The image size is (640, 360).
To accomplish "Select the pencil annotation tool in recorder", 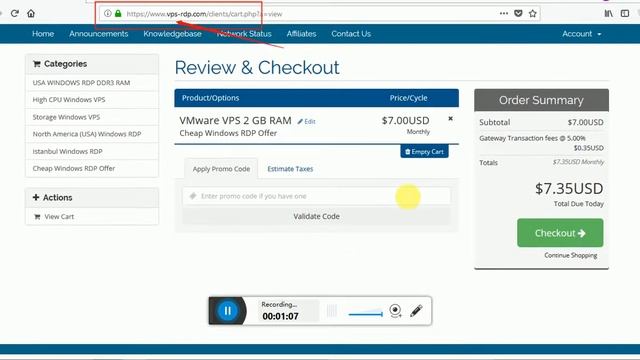I will point(416,311).
